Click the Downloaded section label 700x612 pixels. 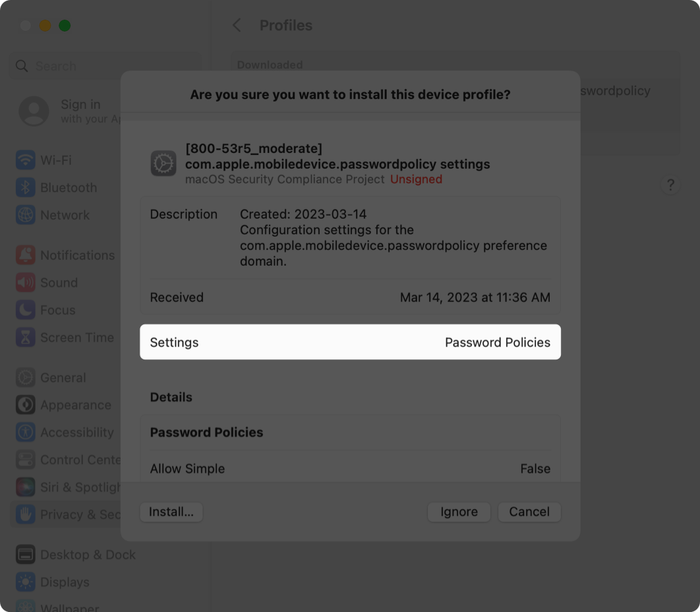[x=270, y=65]
